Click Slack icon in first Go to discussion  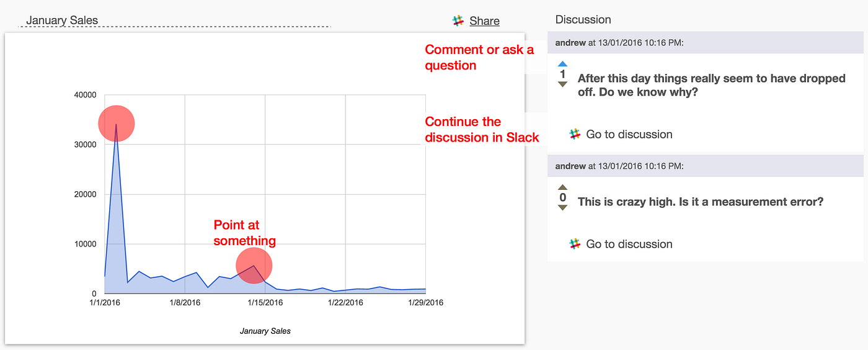575,134
